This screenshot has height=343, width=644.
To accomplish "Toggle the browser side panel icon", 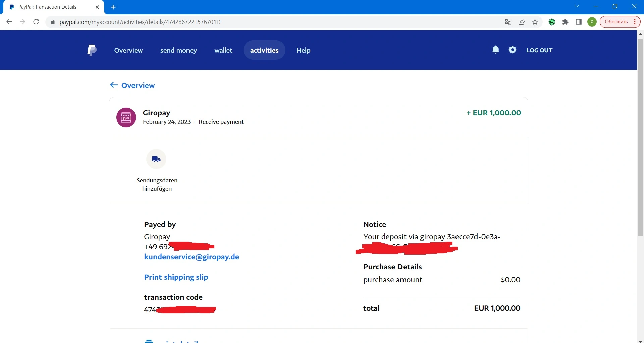I will tap(579, 22).
